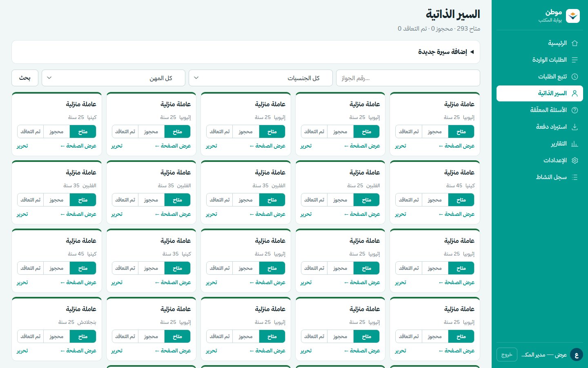Image resolution: width=588 pixels, height=368 pixels.
Task: Set the بنجلاديش 25 سنة card to تم التعاقد
Action: (x=31, y=337)
